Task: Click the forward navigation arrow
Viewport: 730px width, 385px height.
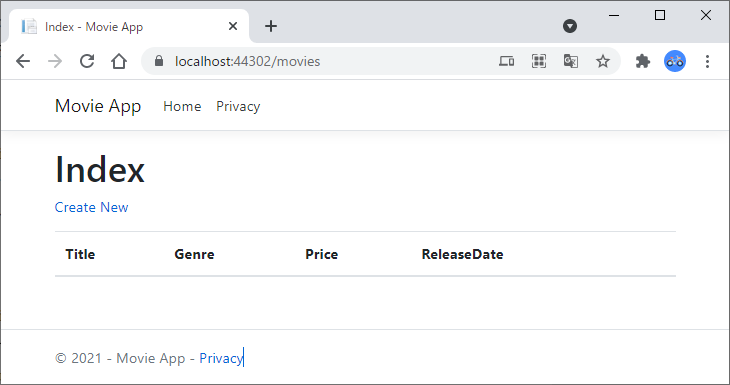Action: (x=55, y=61)
